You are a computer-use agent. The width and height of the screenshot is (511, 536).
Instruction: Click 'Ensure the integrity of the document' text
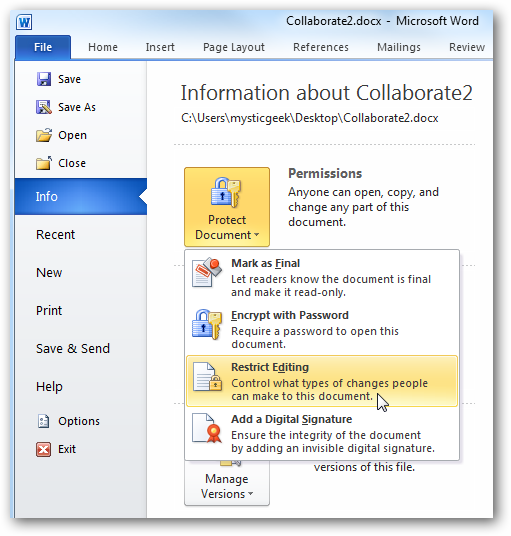coord(326,435)
